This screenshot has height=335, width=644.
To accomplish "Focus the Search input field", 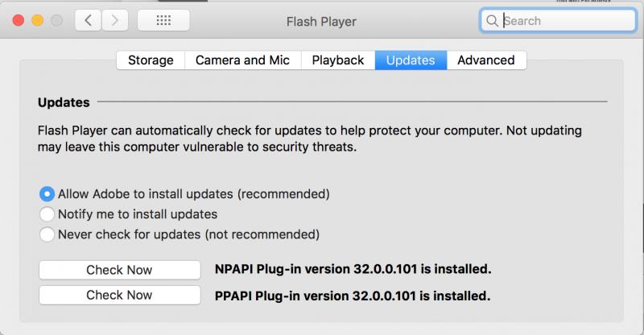I will [563, 21].
